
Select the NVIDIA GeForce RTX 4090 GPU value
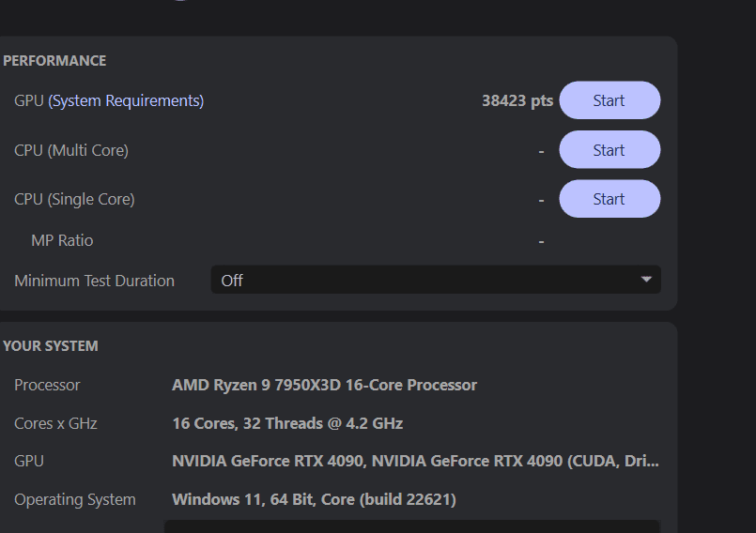click(x=415, y=461)
